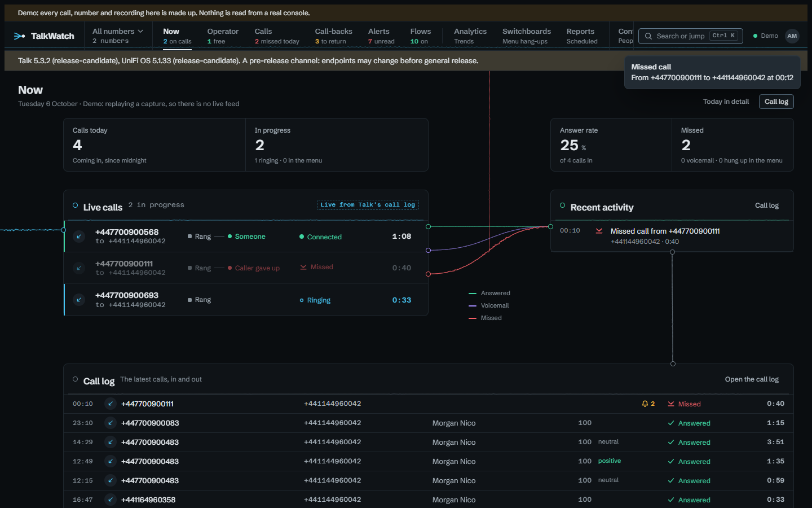Viewport: 812px width, 508px height.
Task: Click inbound arrow icon for live call +447700900111
Action: 79,268
